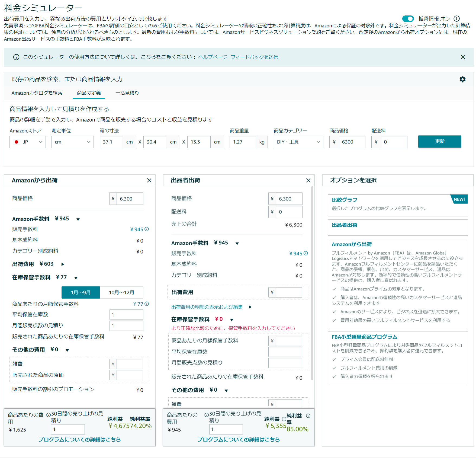The image size is (476, 460).
Task: Click the 販売された商品の原価 input field
Action: [130, 375]
